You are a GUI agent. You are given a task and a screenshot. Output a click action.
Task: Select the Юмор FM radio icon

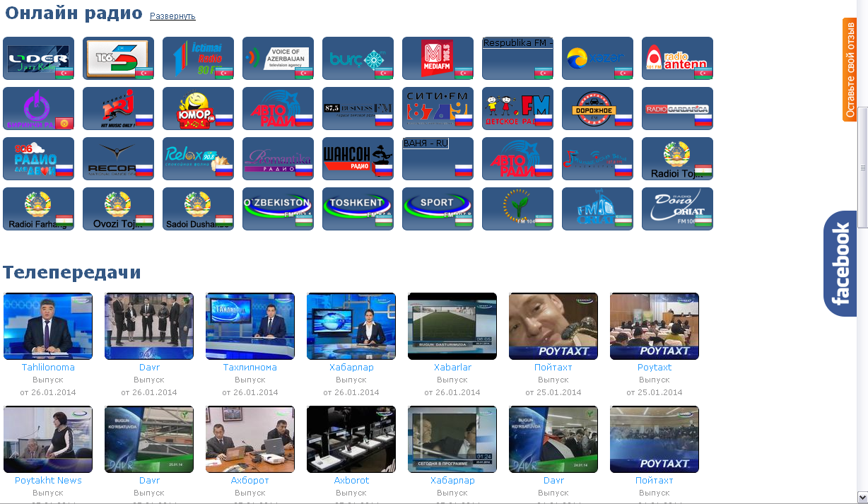pos(198,109)
